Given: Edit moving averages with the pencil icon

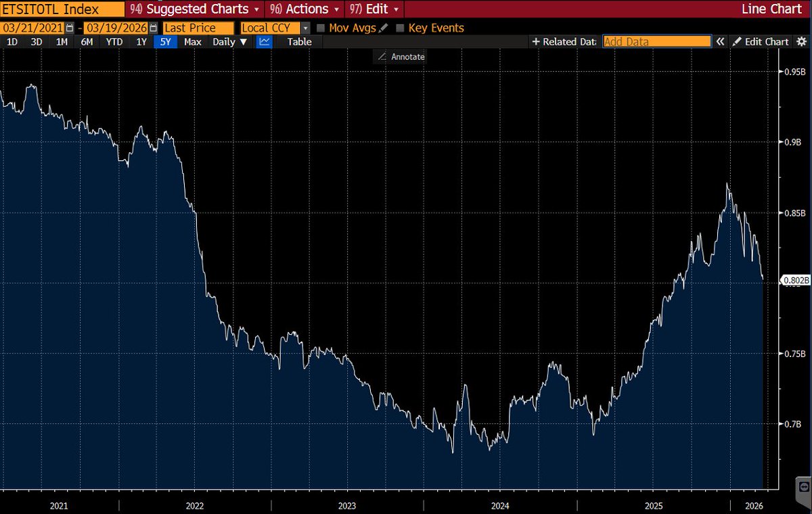Looking at the screenshot, I should pyautogui.click(x=384, y=28).
